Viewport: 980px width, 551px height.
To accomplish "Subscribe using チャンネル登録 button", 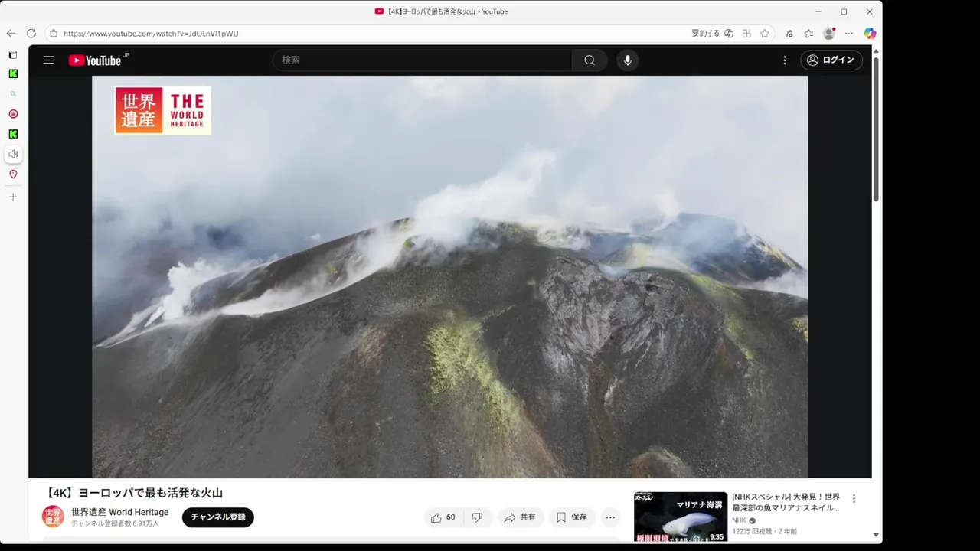I will pos(218,517).
